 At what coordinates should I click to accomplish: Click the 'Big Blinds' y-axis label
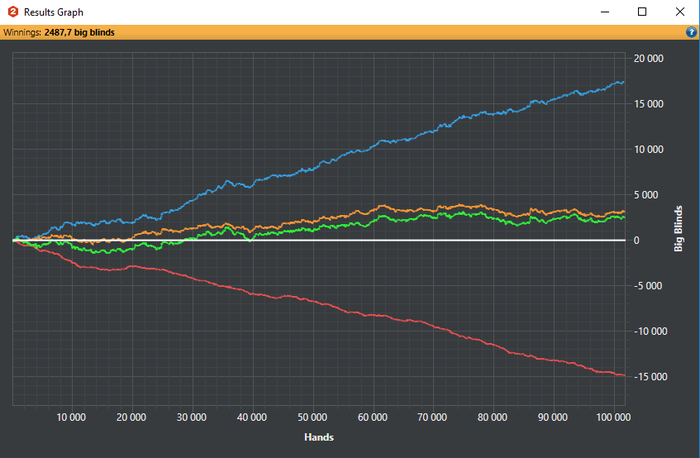tap(678, 229)
